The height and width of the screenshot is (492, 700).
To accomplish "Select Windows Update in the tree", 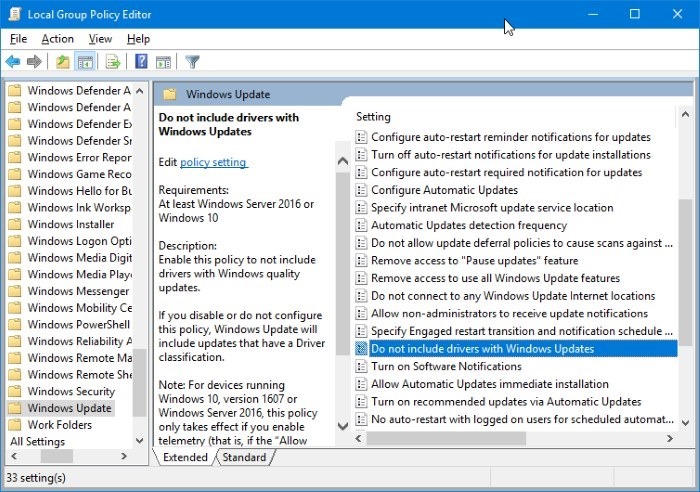I will coord(69,408).
